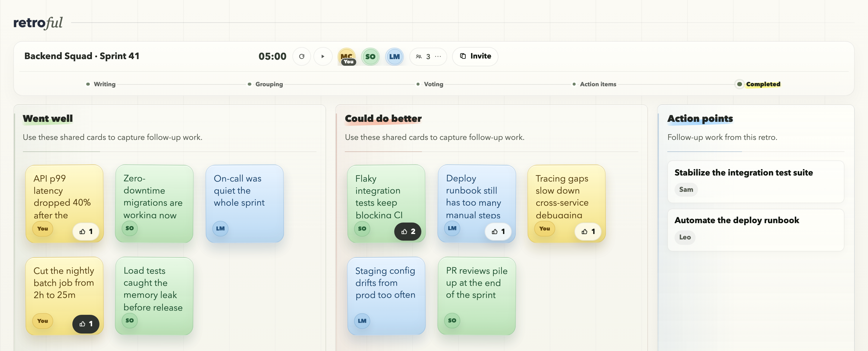Image resolution: width=868 pixels, height=351 pixels.
Task: Go to the Action items stage
Action: pos(594,84)
